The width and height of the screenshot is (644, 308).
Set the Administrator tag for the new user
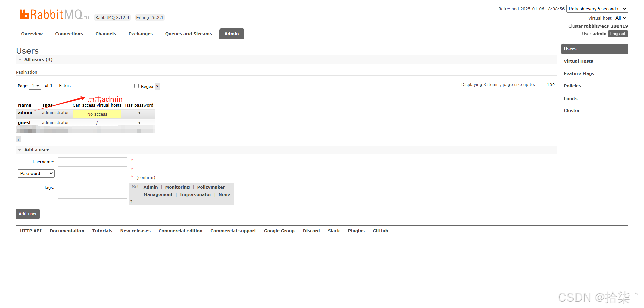click(x=150, y=187)
